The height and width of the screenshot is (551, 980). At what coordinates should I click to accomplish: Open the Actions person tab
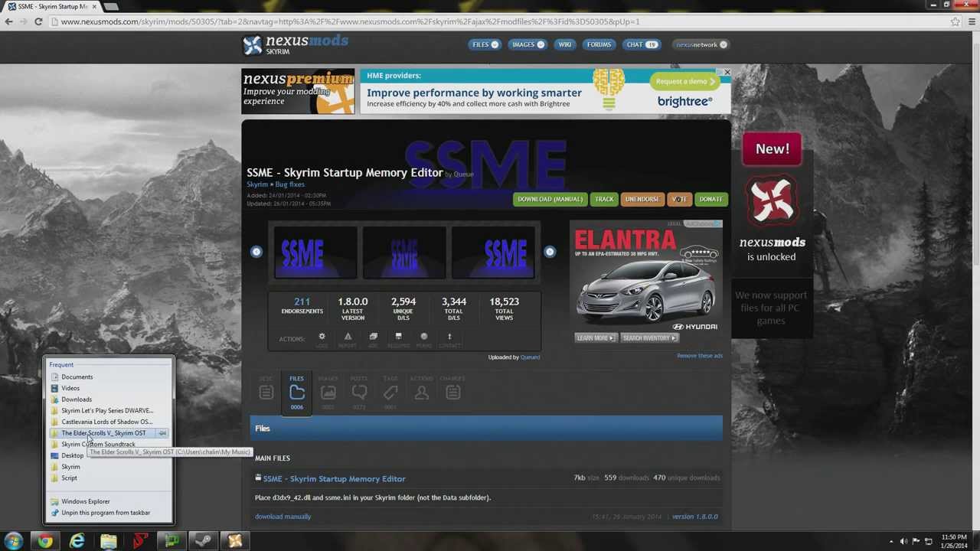421,393
